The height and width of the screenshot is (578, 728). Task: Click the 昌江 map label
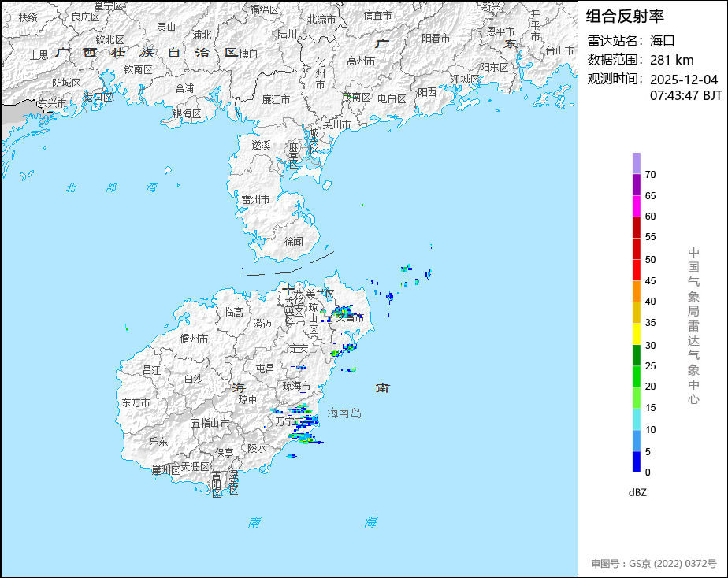pyautogui.click(x=151, y=370)
